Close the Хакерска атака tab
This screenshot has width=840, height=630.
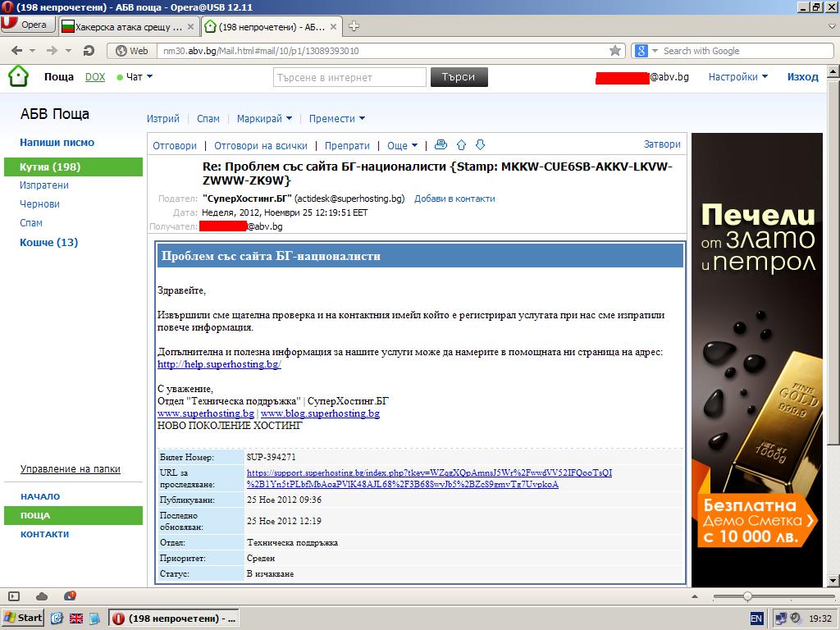[x=192, y=26]
